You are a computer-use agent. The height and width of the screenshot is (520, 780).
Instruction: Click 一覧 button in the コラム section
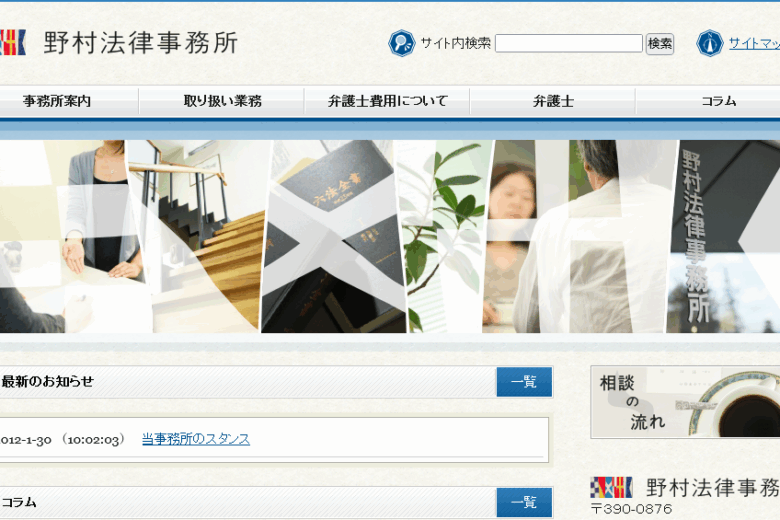524,502
